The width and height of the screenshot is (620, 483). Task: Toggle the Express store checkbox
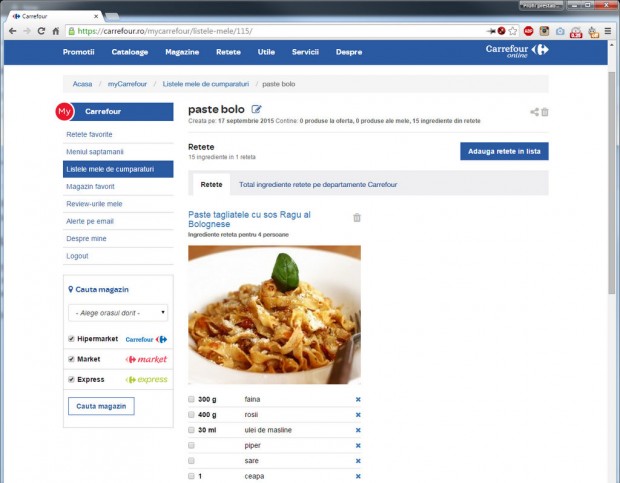pos(71,380)
